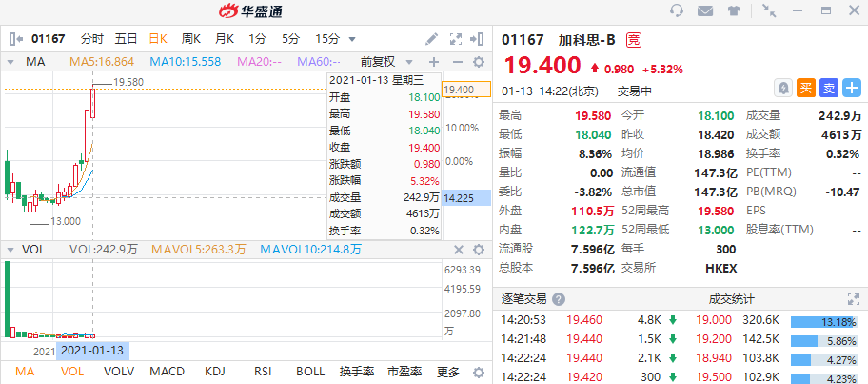This screenshot has width=868, height=384.
Task: Switch sub-chart to KDJ indicator
Action: pyautogui.click(x=214, y=372)
